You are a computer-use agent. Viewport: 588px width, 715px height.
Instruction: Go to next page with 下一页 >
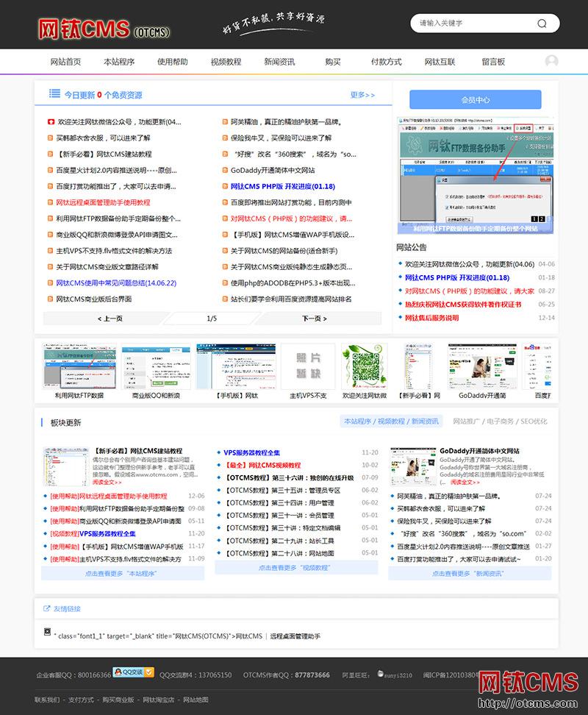point(312,319)
